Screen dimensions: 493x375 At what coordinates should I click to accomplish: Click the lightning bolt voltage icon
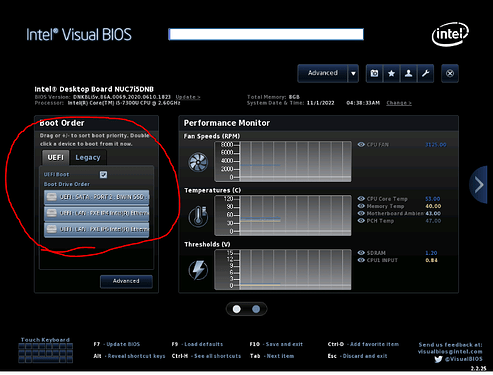coord(198,270)
